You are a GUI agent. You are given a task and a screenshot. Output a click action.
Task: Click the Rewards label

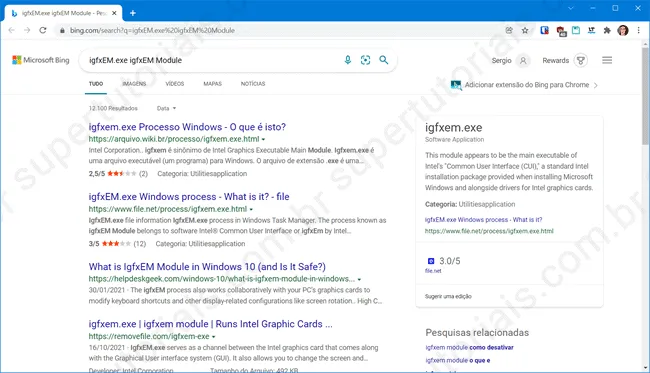coord(555,61)
